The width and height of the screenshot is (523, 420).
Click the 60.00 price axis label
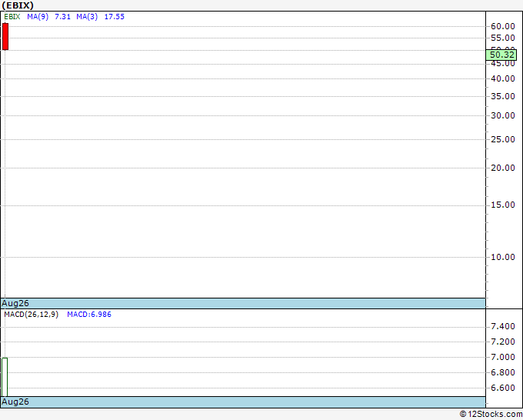503,26
